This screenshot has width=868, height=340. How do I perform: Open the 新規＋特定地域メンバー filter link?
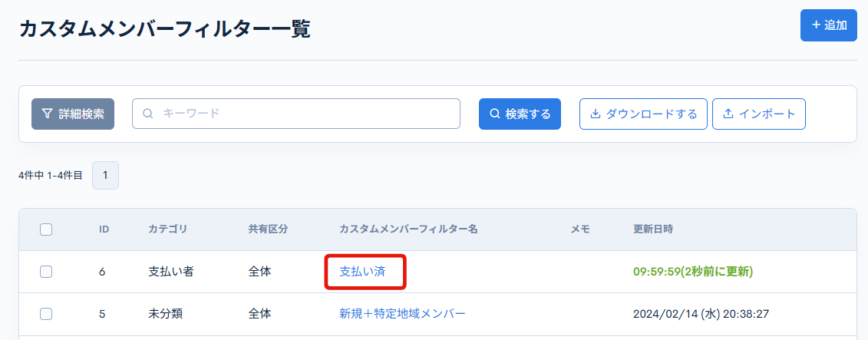[402, 314]
